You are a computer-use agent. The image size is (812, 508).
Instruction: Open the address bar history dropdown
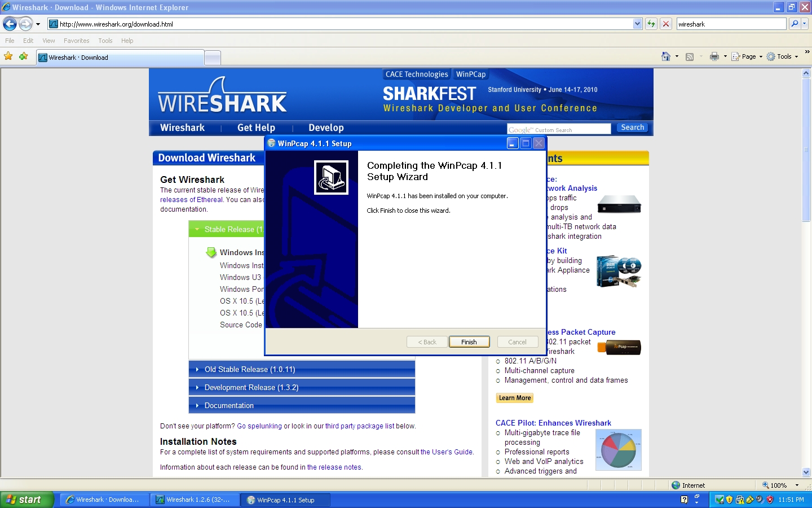(x=638, y=24)
